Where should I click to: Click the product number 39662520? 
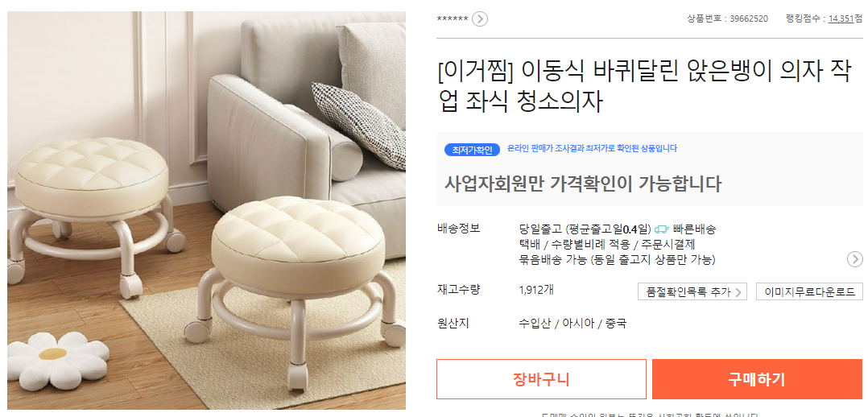749,19
